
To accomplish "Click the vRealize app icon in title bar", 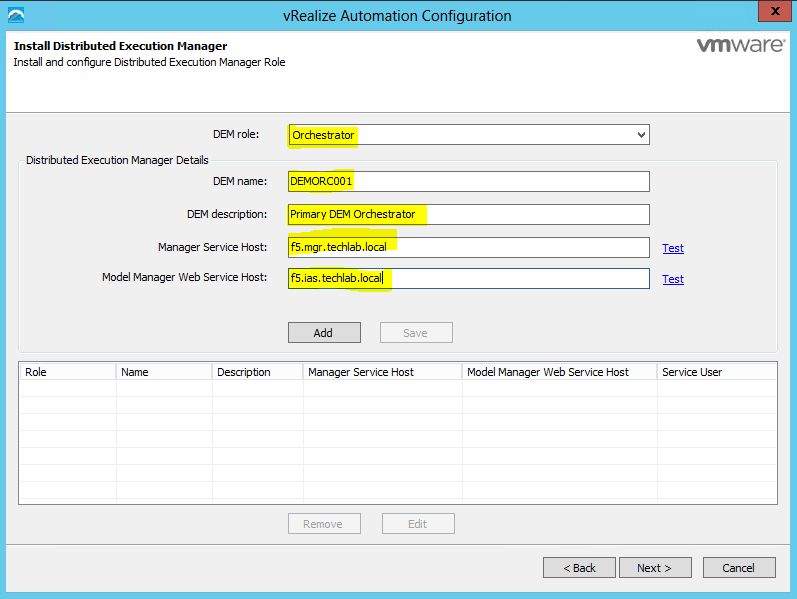I will pos(16,15).
